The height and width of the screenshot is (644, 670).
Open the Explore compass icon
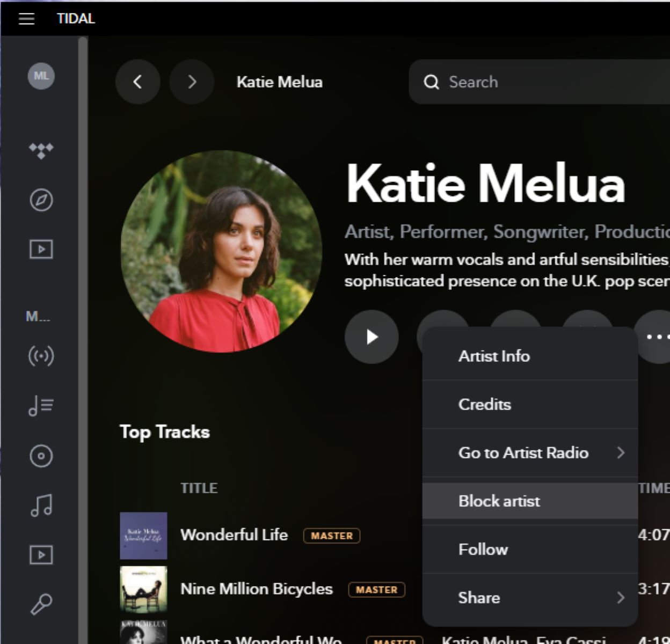pos(41,200)
